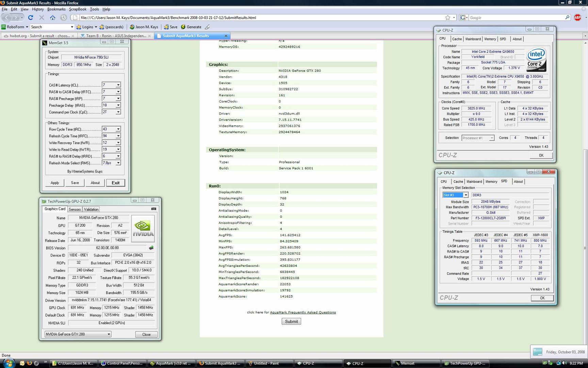Click the GPU-Z screenshot camera icon

(154, 209)
